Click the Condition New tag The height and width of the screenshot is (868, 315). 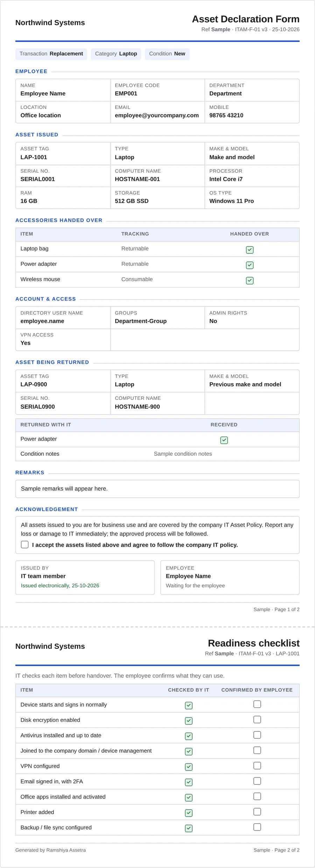click(167, 54)
